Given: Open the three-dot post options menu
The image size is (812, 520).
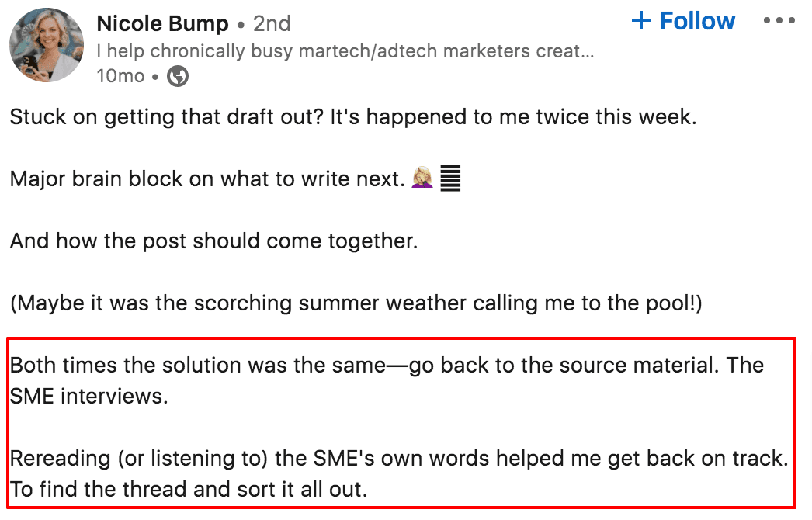Looking at the screenshot, I should 779,21.
